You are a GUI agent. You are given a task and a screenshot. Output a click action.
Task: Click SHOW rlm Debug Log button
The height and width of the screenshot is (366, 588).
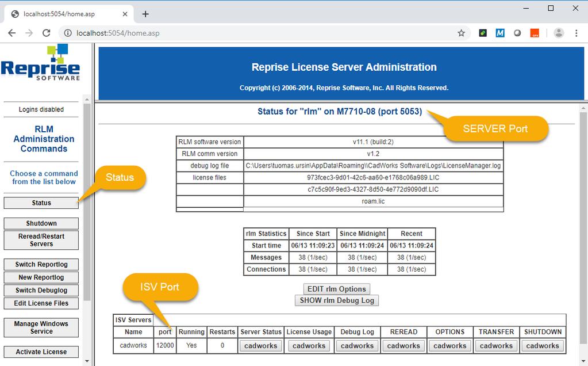[x=337, y=300]
